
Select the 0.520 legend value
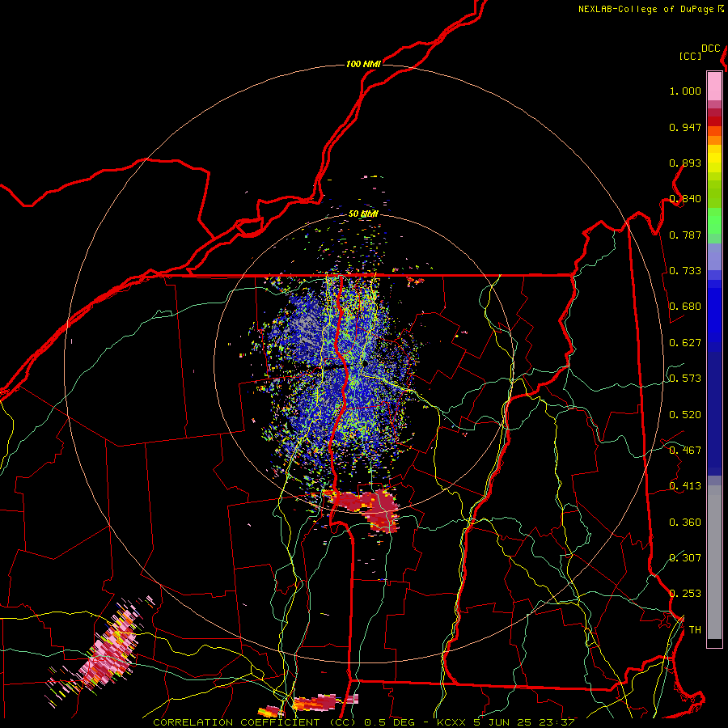[685, 415]
